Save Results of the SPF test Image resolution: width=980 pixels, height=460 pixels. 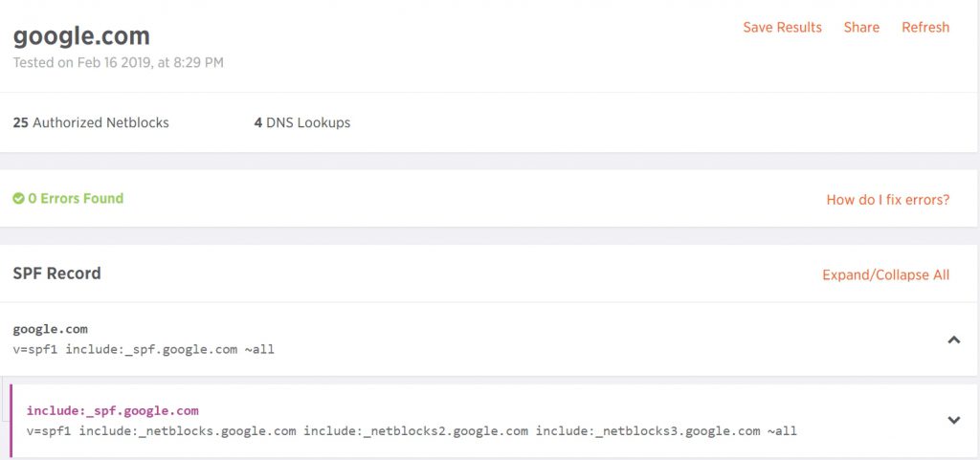click(x=782, y=28)
